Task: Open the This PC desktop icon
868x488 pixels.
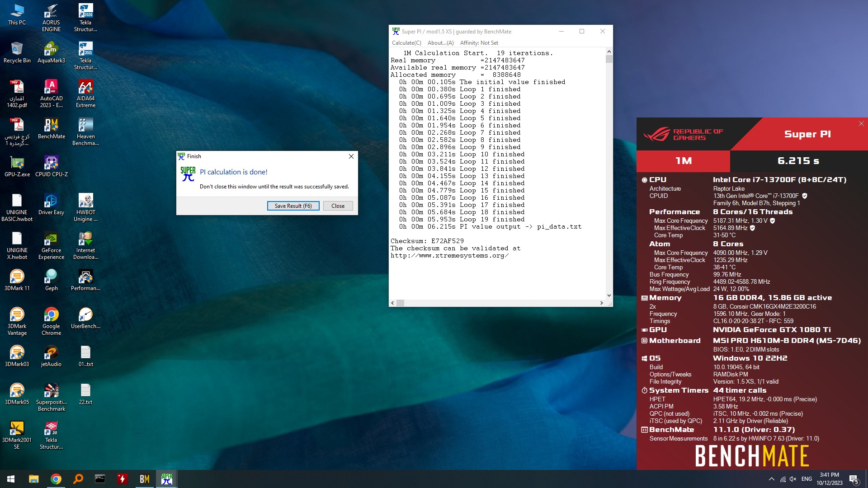Action: click(x=17, y=14)
